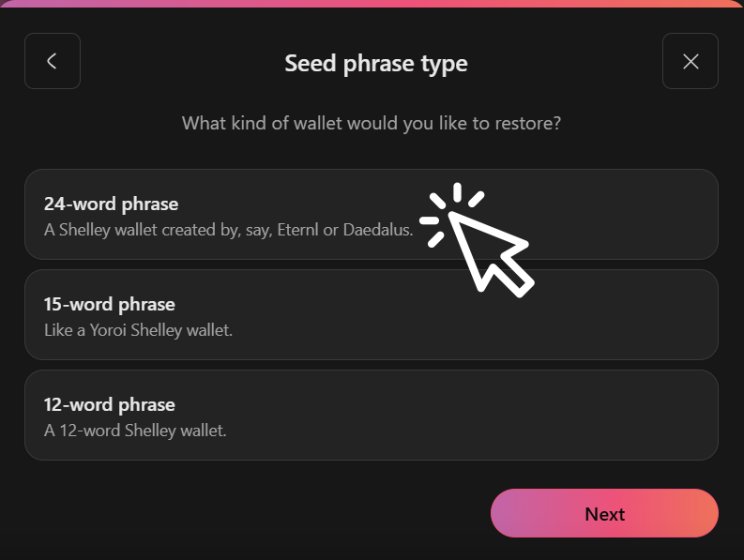Go back with the left chevron button
The height and width of the screenshot is (560, 744).
pyautogui.click(x=53, y=62)
